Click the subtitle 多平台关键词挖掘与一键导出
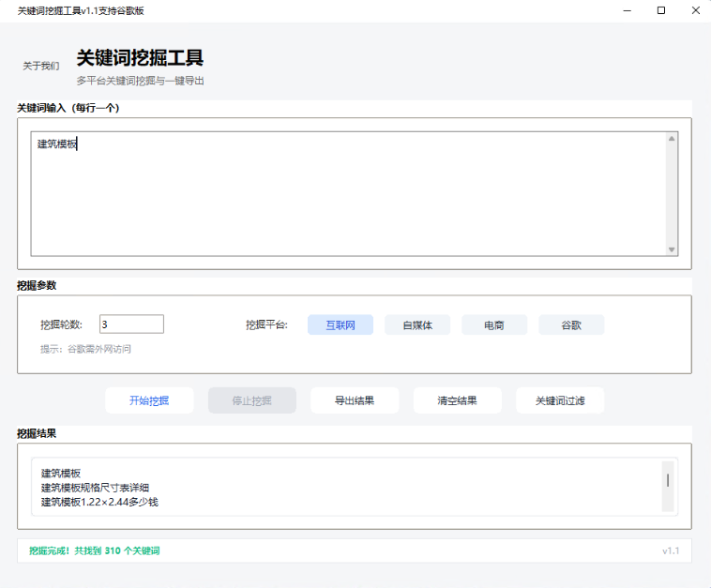 click(x=140, y=81)
